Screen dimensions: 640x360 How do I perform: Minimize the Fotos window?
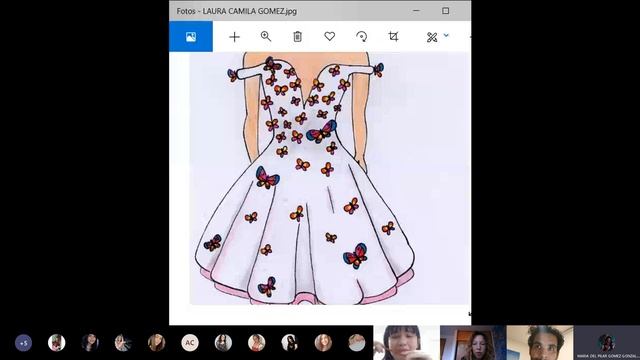point(416,11)
